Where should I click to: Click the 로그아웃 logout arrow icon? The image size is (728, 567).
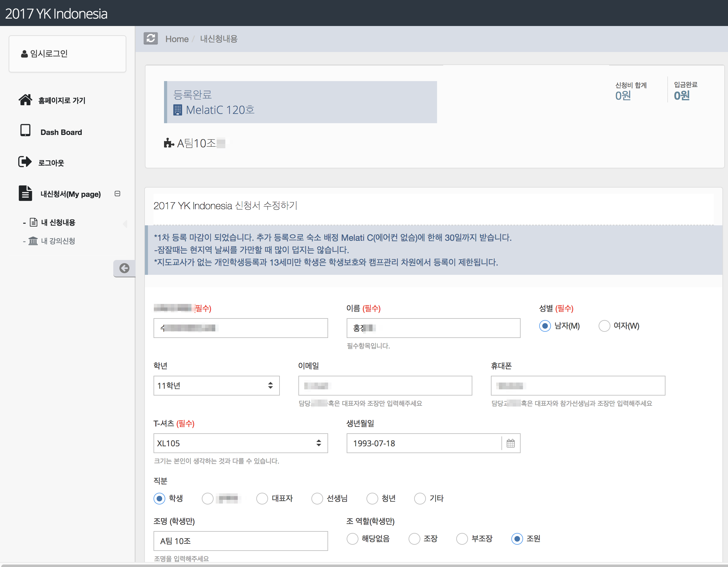(x=25, y=162)
